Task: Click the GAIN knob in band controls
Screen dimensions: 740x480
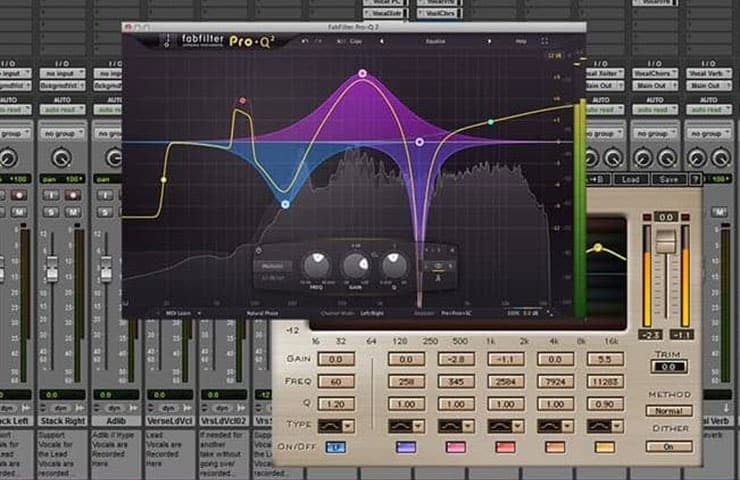Action: point(356,265)
